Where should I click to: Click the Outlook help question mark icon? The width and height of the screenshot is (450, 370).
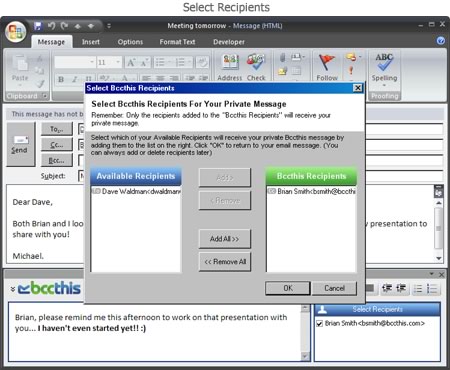click(x=440, y=41)
